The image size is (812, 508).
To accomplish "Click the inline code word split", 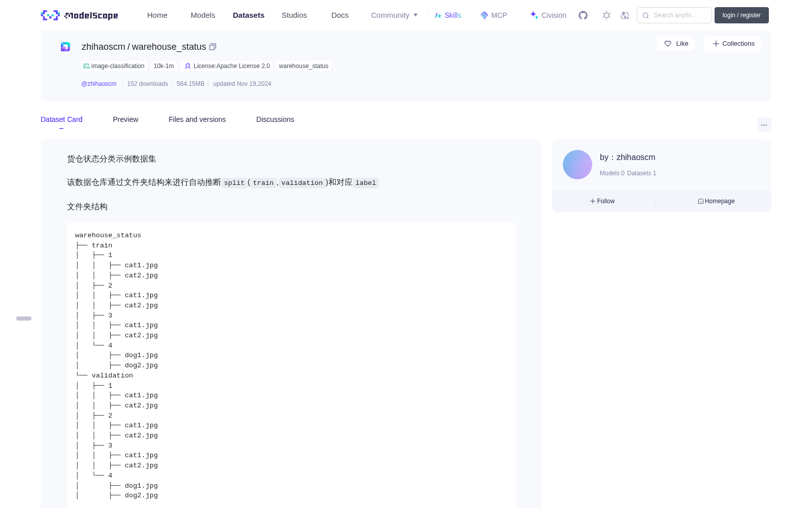I will (234, 183).
